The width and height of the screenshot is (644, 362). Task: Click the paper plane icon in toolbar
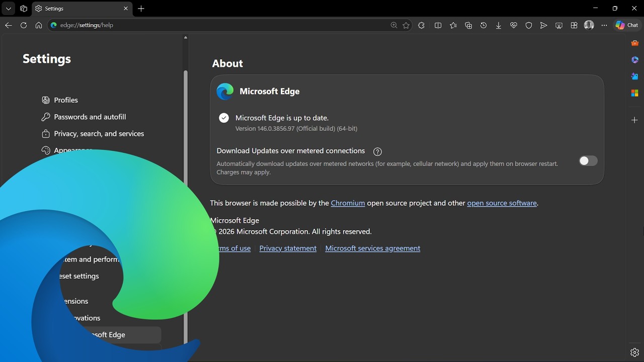(x=543, y=25)
